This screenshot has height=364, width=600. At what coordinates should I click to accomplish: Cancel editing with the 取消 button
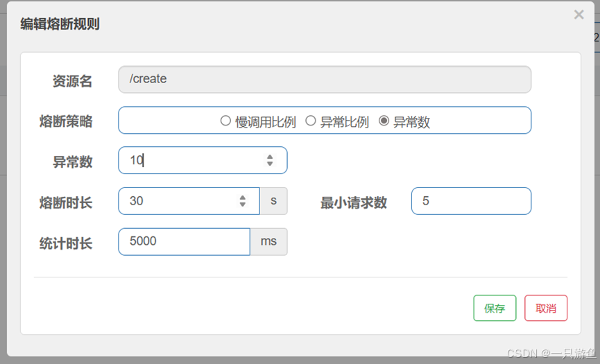(546, 308)
